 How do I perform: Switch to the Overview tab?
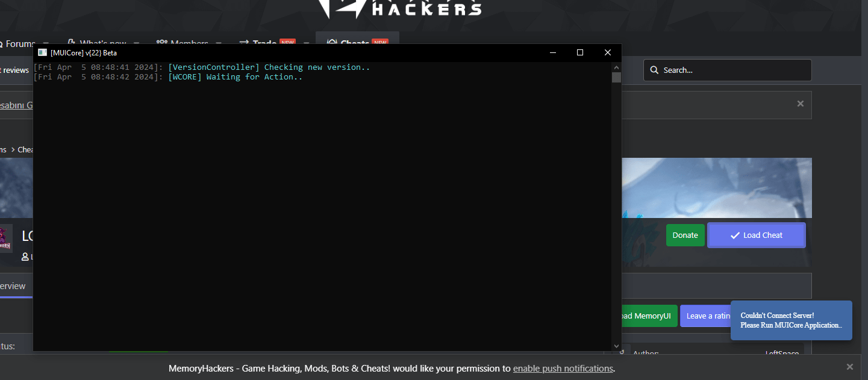[x=13, y=286]
